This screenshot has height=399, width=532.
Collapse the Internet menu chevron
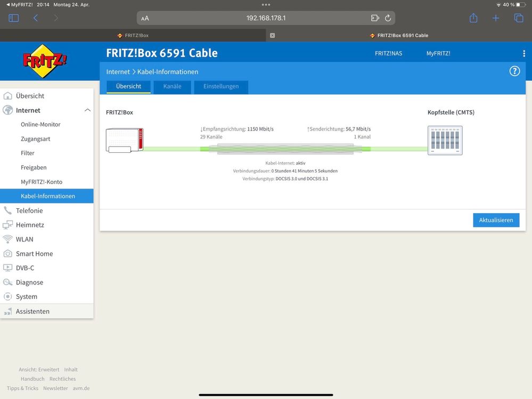tap(87, 110)
